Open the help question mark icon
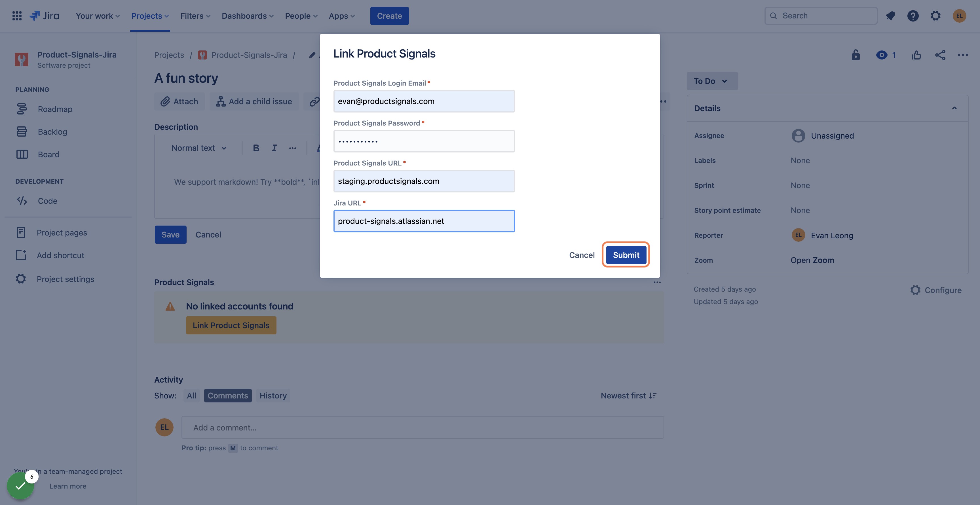This screenshot has width=980, height=505. (x=913, y=16)
